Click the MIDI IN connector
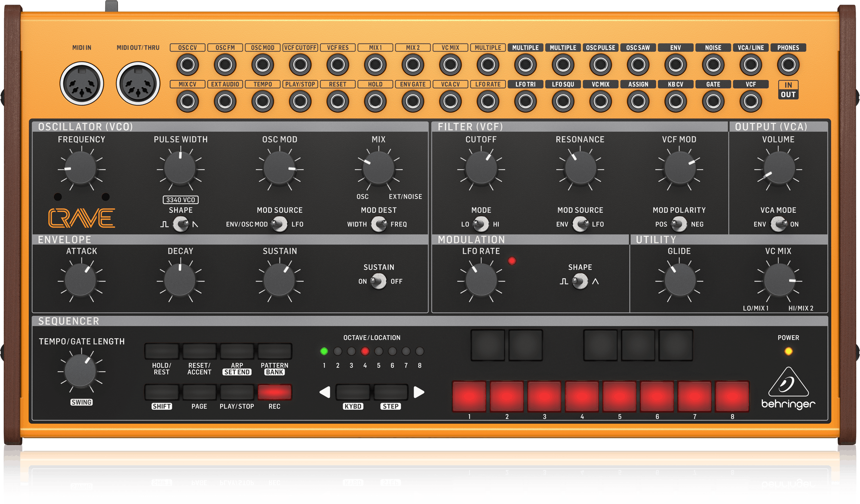Viewport: 860px width, 504px height. click(x=82, y=83)
